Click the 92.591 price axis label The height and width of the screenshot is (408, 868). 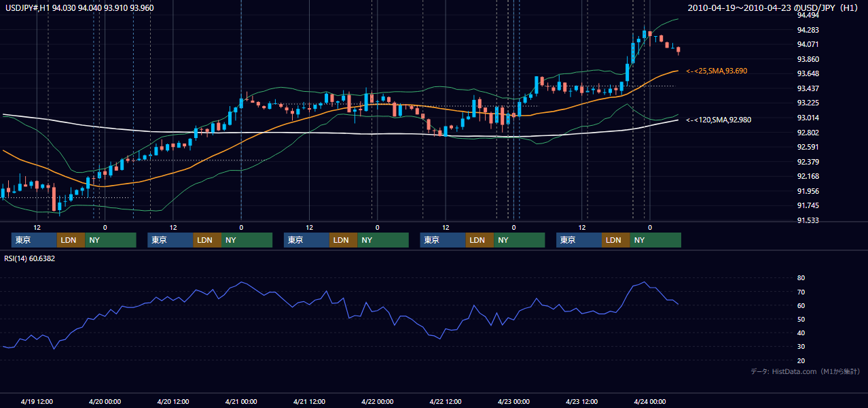(808, 148)
